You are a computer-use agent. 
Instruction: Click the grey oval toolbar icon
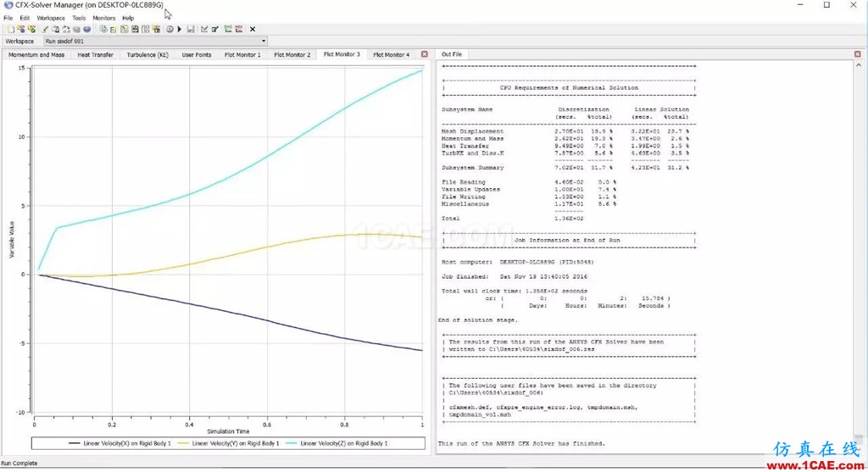pos(76,29)
